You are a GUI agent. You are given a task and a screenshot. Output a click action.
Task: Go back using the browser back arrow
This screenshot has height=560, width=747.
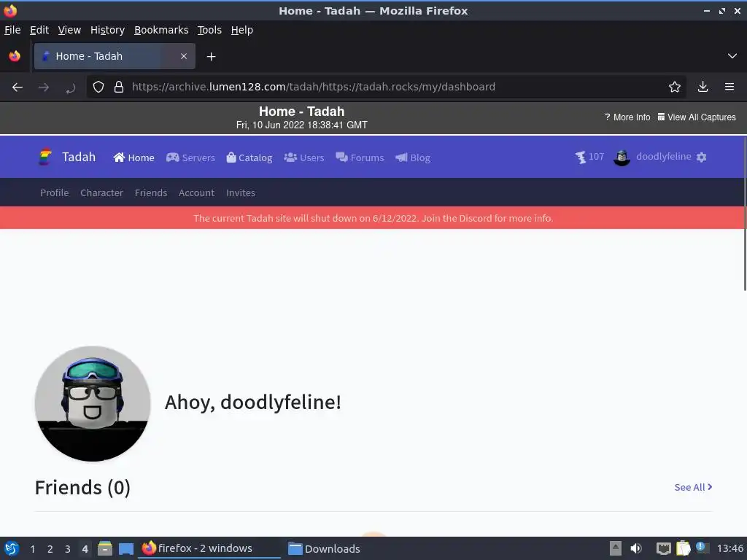(x=18, y=87)
